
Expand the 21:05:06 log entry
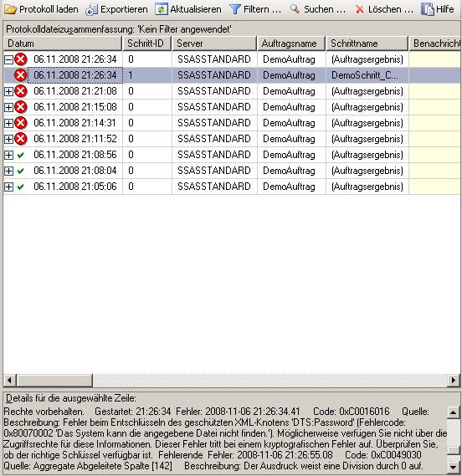point(8,187)
